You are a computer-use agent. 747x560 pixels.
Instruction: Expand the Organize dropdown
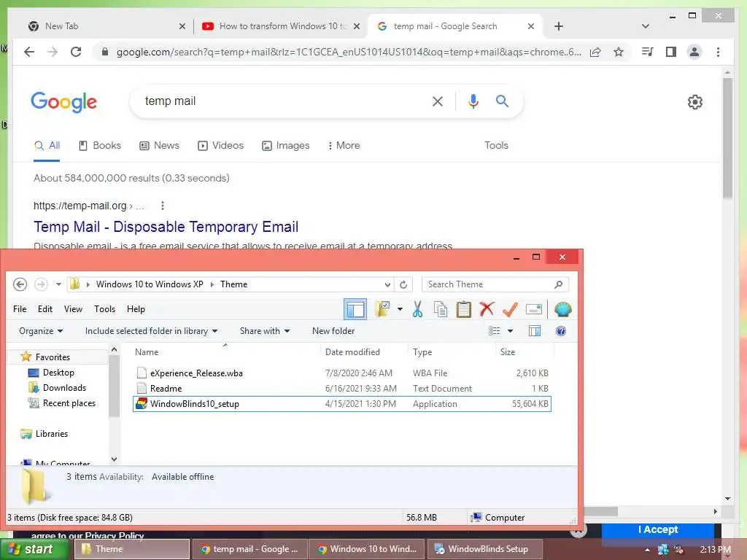coord(41,331)
